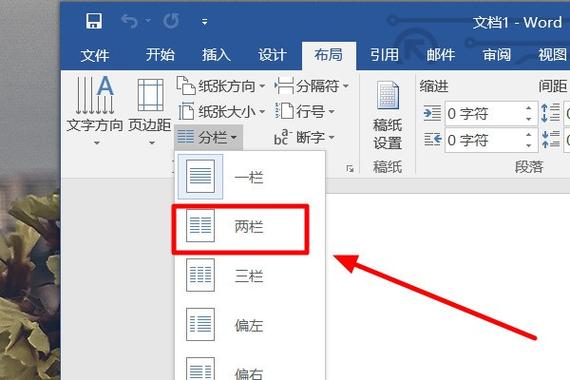Choose the 偏右 right column option
Viewport: 570px width, 380px height.
(250, 368)
